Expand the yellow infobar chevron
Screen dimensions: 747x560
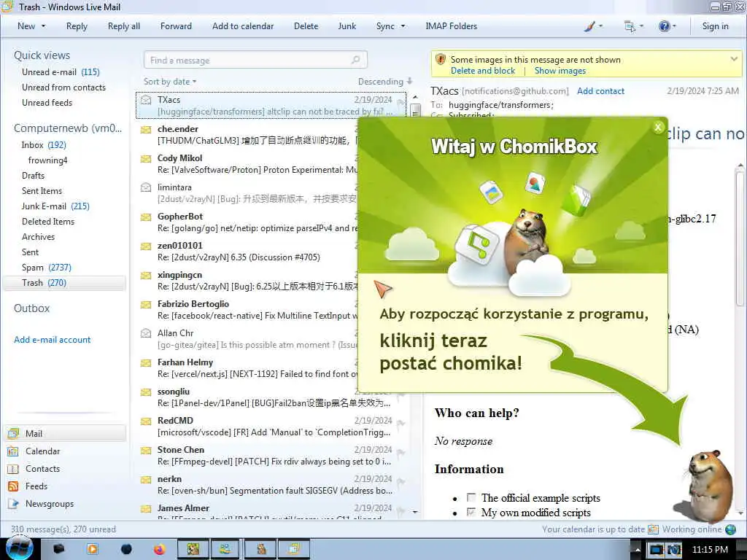734,59
